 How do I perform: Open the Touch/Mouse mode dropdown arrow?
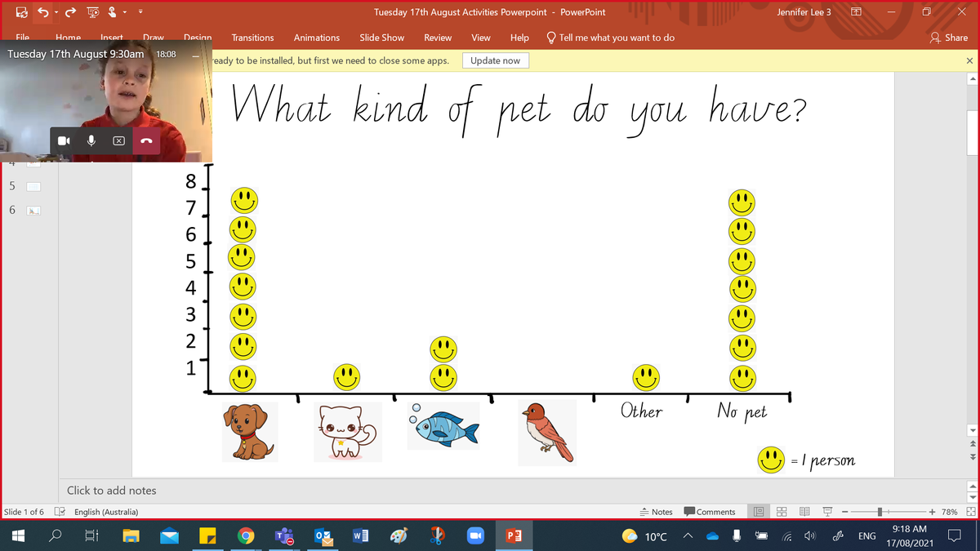(125, 13)
